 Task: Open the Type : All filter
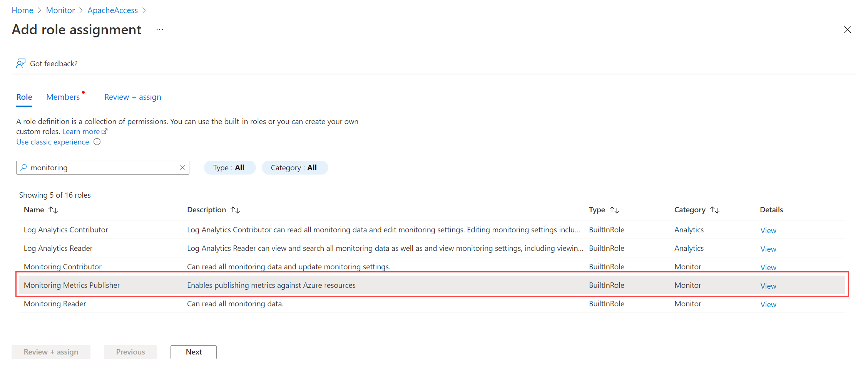coord(229,167)
